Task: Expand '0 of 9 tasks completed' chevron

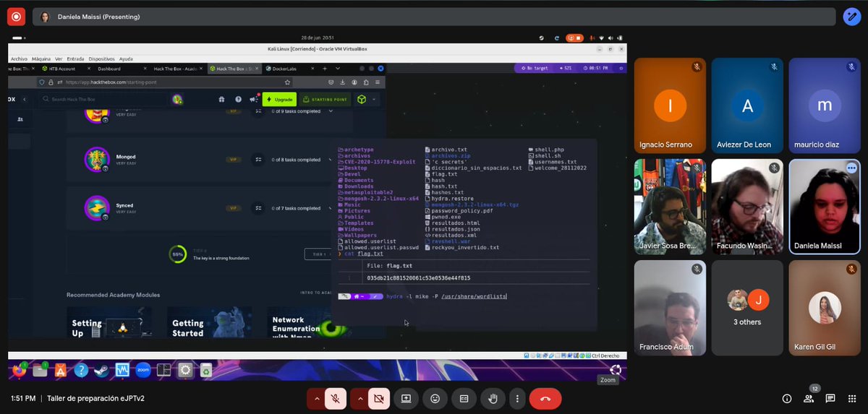Action: pyautogui.click(x=331, y=111)
